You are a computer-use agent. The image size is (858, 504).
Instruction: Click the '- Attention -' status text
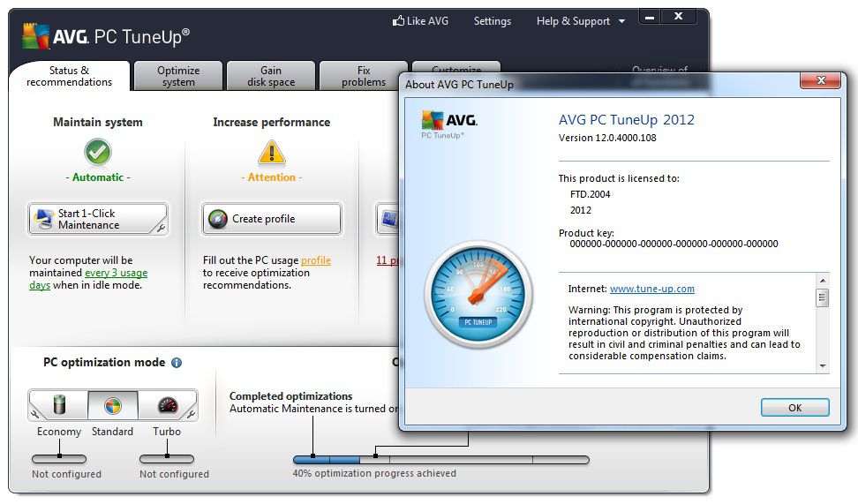pyautogui.click(x=271, y=177)
